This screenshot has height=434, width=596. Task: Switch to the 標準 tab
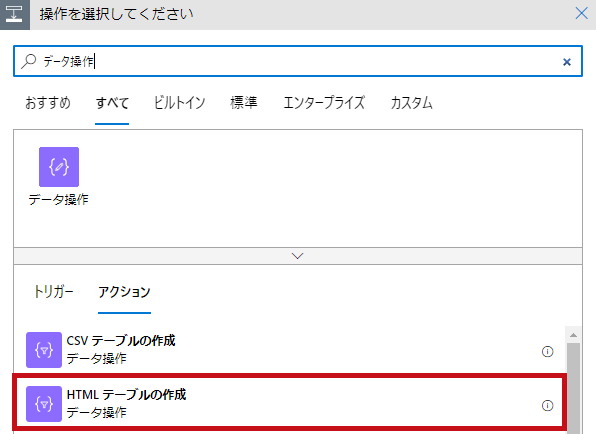(x=244, y=103)
